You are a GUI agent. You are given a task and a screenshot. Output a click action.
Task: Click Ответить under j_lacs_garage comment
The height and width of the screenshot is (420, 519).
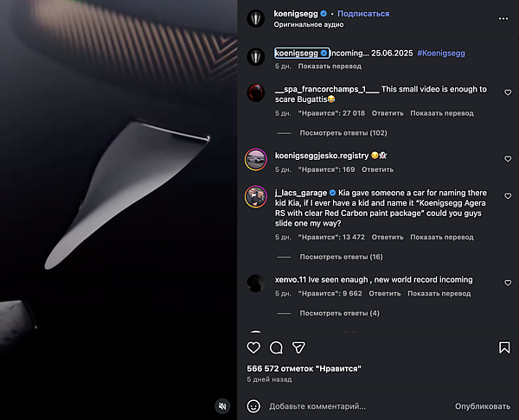tap(388, 237)
